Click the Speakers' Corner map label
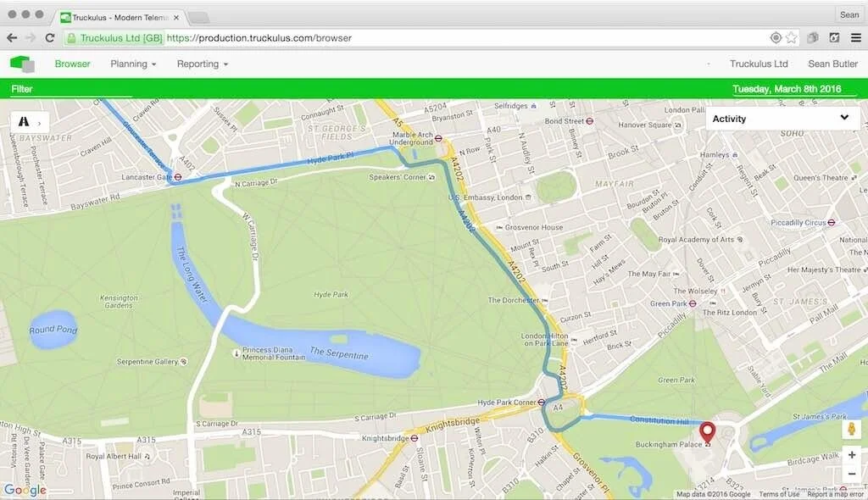The image size is (868, 500). [x=398, y=177]
